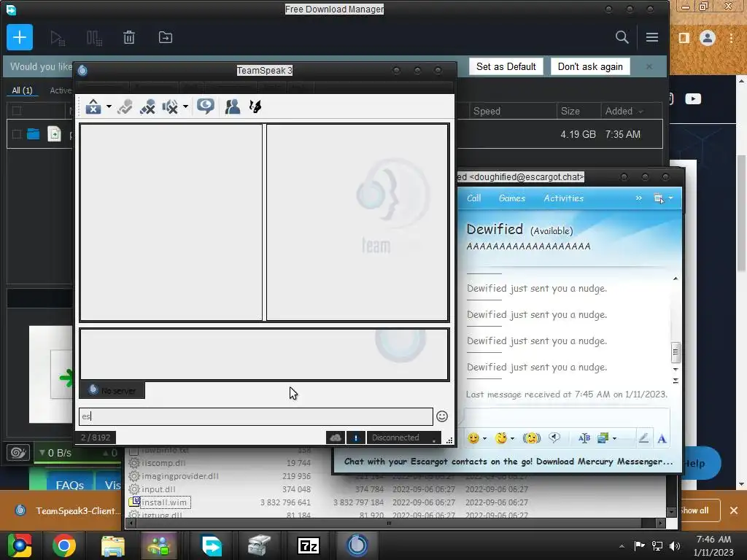Tick the checkbox of the 4.19 GB download

[x=17, y=134]
